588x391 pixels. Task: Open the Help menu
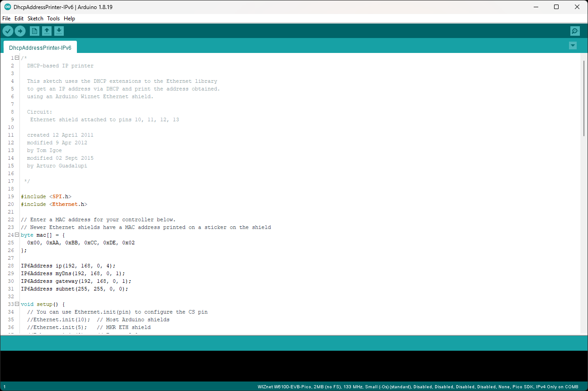click(69, 19)
